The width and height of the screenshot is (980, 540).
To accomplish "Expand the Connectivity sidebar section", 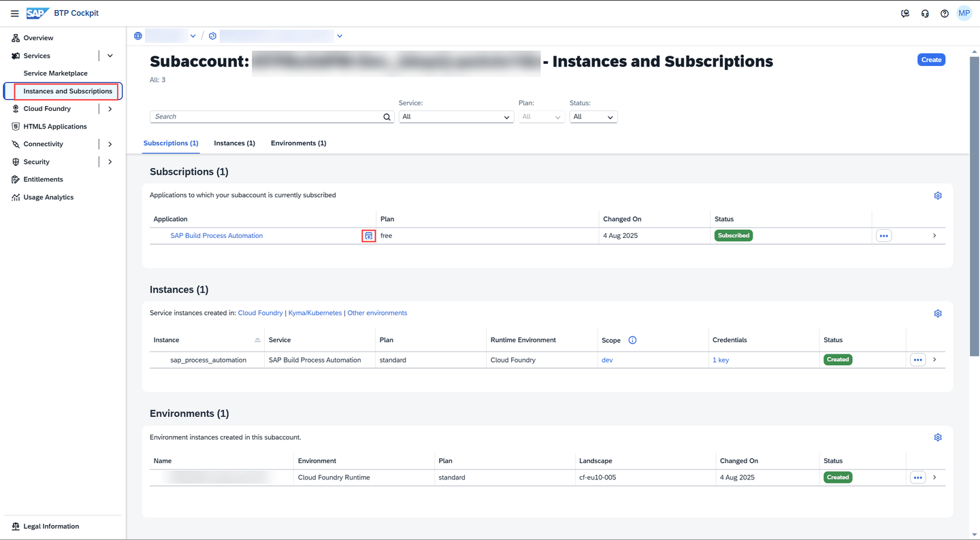I will point(110,144).
